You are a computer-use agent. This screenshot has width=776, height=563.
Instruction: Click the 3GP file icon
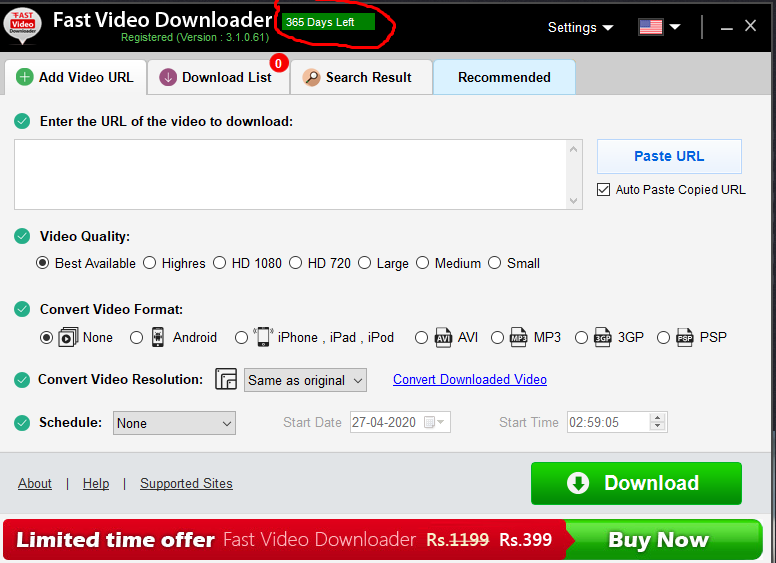[x=602, y=337]
